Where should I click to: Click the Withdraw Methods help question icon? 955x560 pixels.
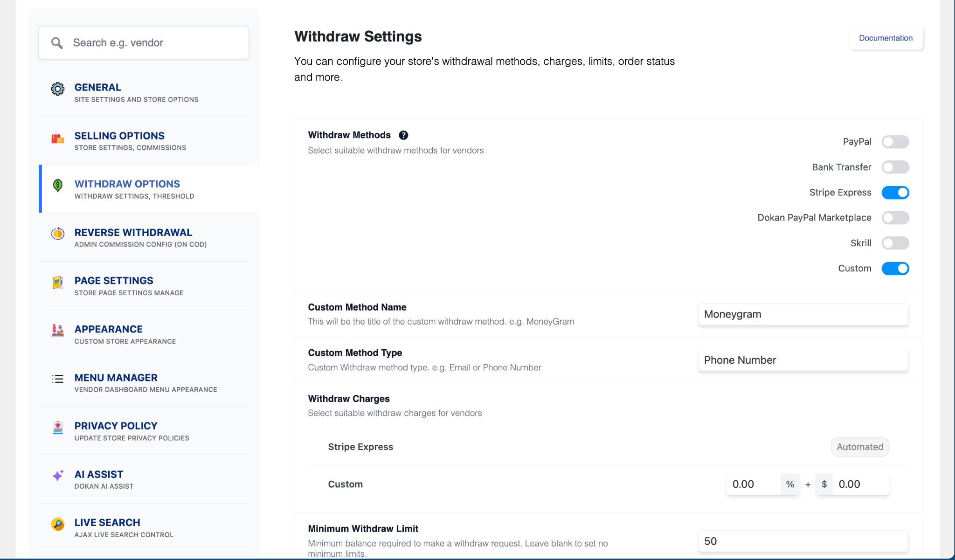tap(403, 135)
